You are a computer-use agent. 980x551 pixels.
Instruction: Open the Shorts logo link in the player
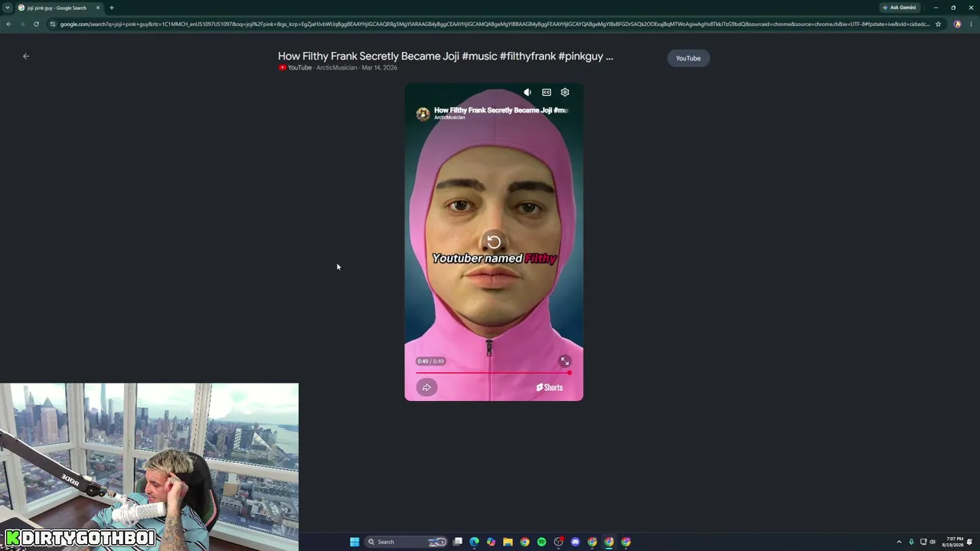(x=549, y=387)
